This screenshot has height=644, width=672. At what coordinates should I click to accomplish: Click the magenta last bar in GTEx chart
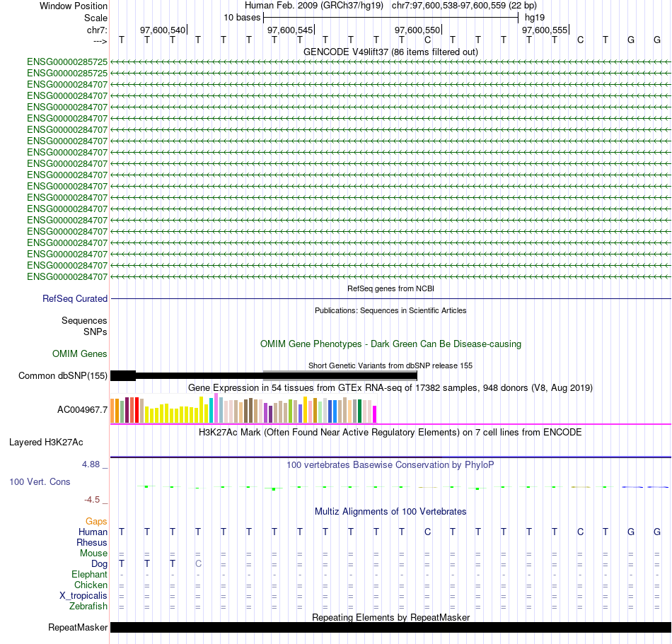(x=375, y=414)
